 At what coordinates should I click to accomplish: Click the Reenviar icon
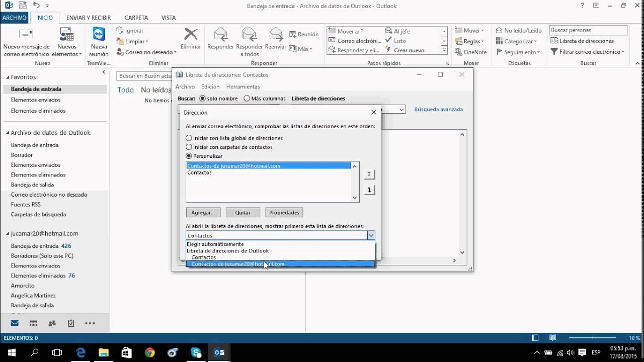(276, 34)
